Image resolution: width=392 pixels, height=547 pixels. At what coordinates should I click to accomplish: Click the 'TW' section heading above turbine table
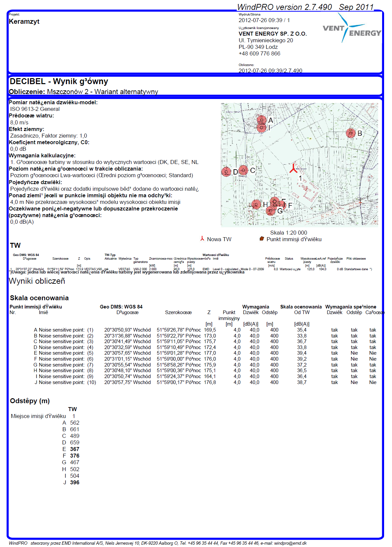click(x=15, y=245)
